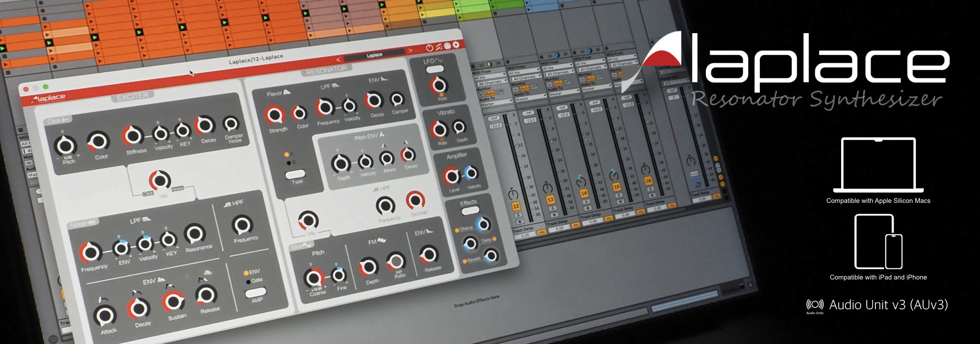Open the music note icon in Laplace header
The width and height of the screenshot is (980, 344).
pos(438,46)
